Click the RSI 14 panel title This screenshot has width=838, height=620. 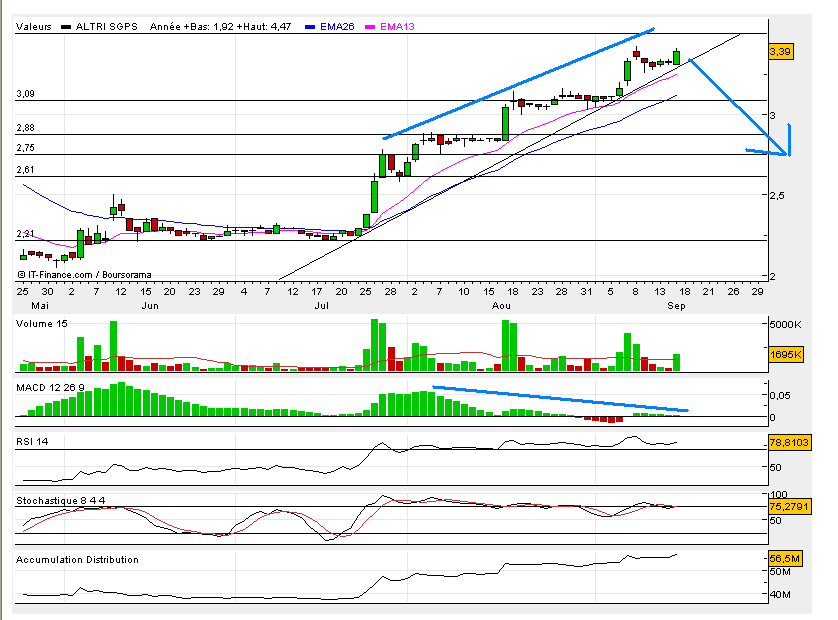click(x=32, y=441)
